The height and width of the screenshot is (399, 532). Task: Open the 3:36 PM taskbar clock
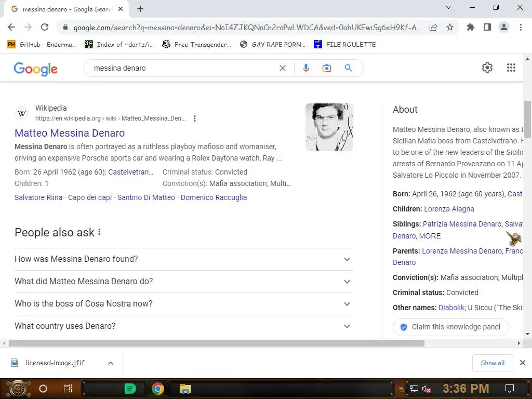pos(465,389)
